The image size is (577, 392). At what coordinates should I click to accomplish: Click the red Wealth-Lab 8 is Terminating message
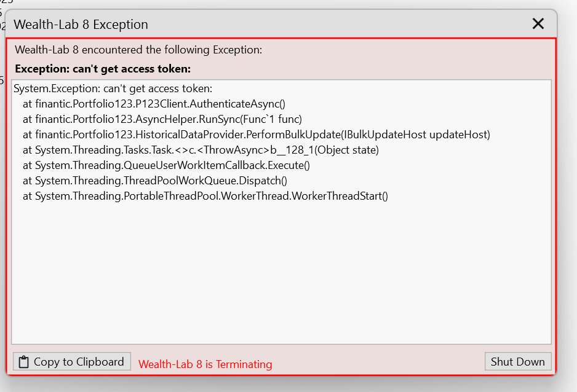(x=205, y=364)
